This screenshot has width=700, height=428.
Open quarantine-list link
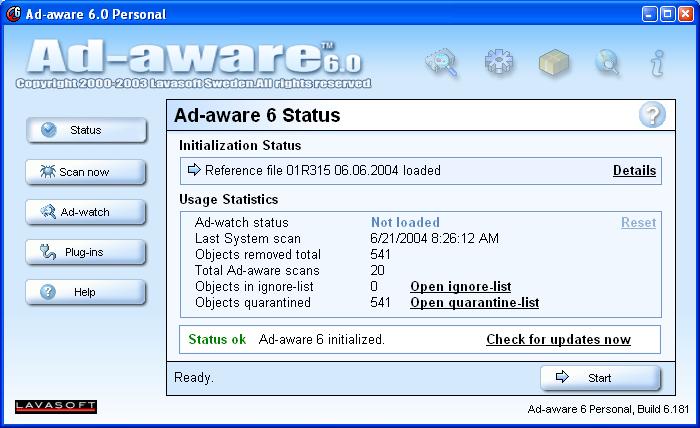point(474,303)
